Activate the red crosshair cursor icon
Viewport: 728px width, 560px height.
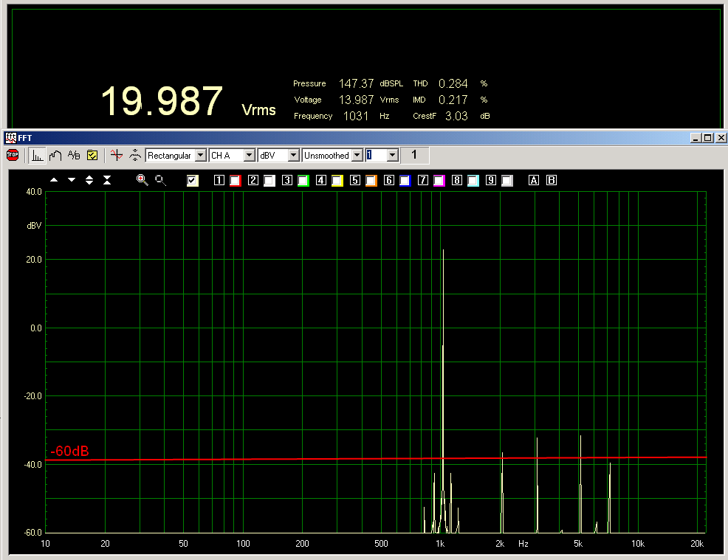click(x=117, y=156)
